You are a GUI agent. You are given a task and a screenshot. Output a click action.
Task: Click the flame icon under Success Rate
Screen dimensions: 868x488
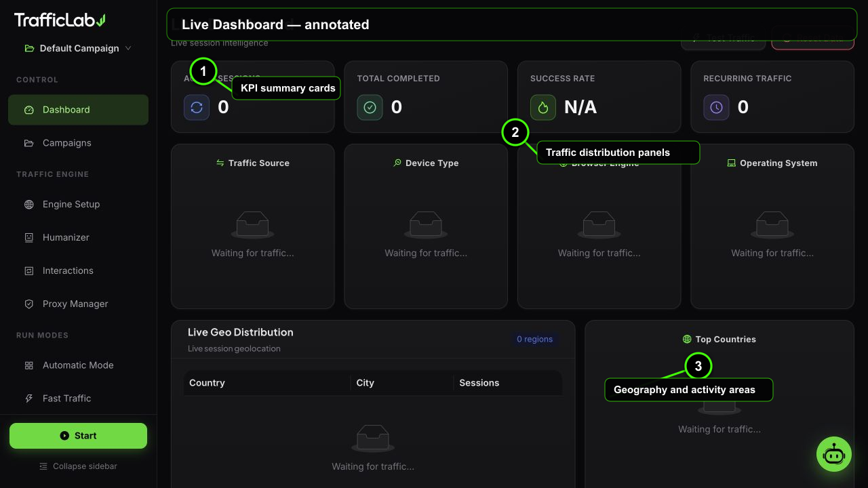click(543, 107)
